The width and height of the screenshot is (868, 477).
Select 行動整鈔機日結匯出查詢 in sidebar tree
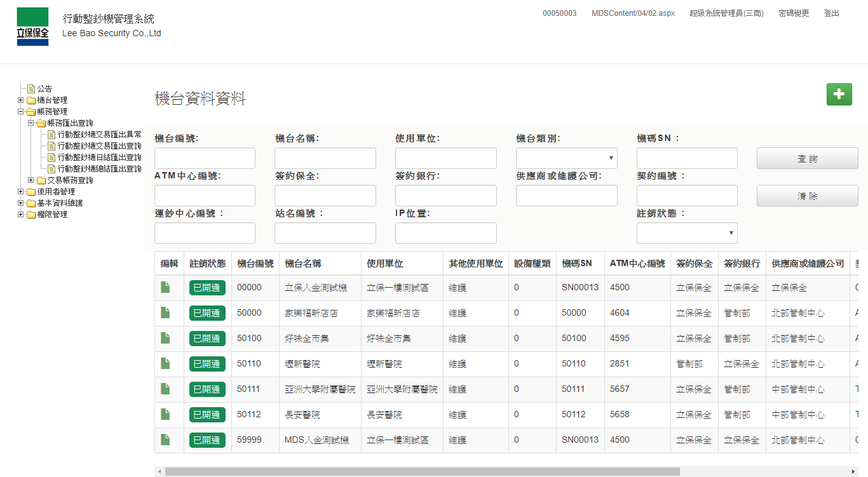coord(99,158)
